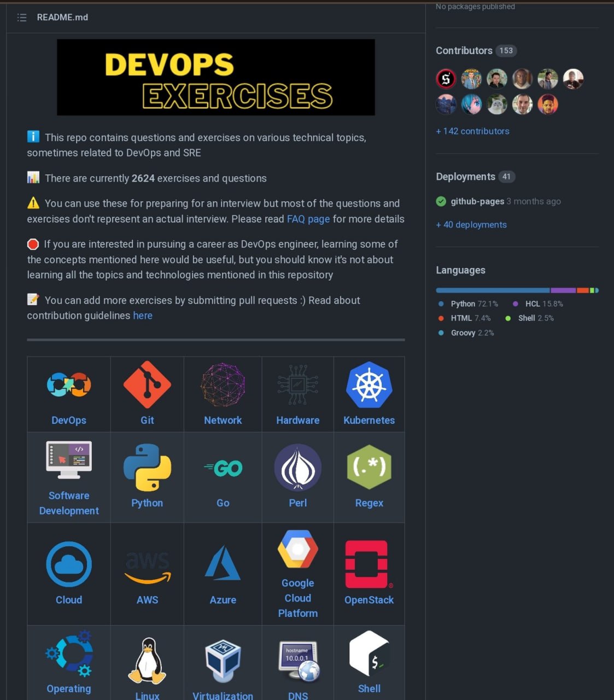The height and width of the screenshot is (700, 614).
Task: Click the Azure triangle logo icon
Action: click(x=223, y=563)
